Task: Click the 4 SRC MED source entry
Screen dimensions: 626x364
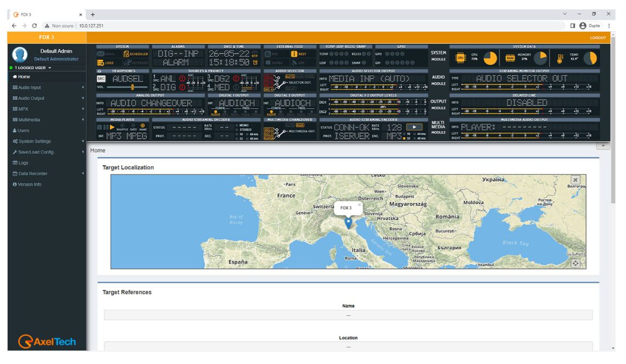Action: [x=219, y=87]
